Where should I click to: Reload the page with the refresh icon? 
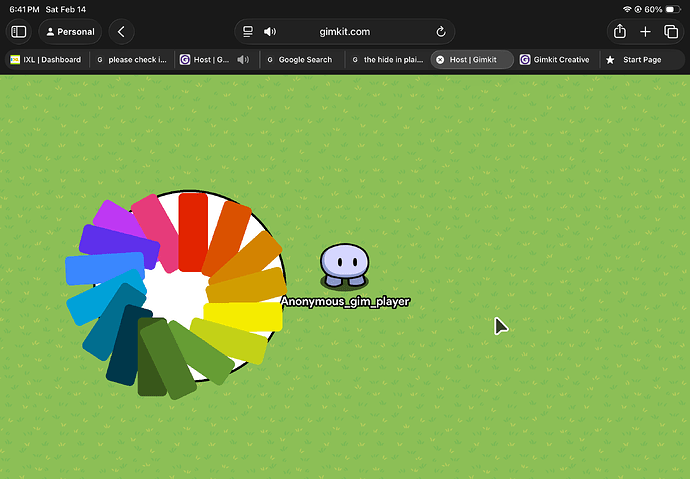point(441,32)
